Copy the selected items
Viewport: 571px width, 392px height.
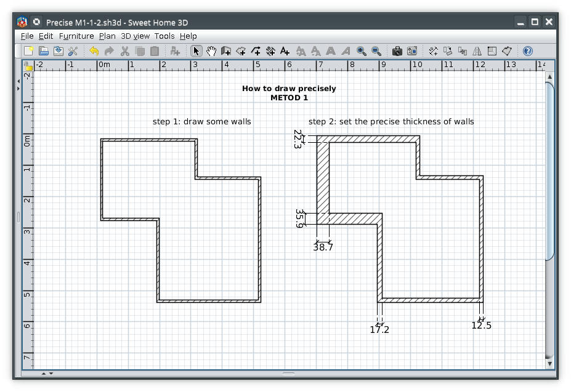click(x=140, y=51)
